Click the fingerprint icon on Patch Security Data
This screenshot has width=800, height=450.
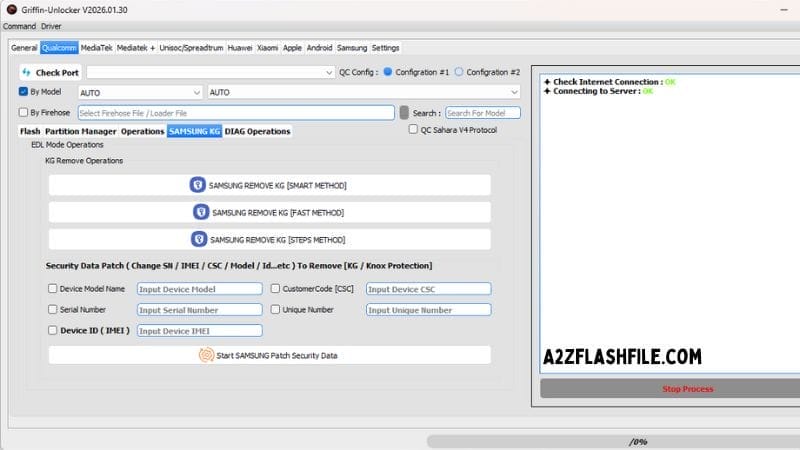click(x=206, y=355)
